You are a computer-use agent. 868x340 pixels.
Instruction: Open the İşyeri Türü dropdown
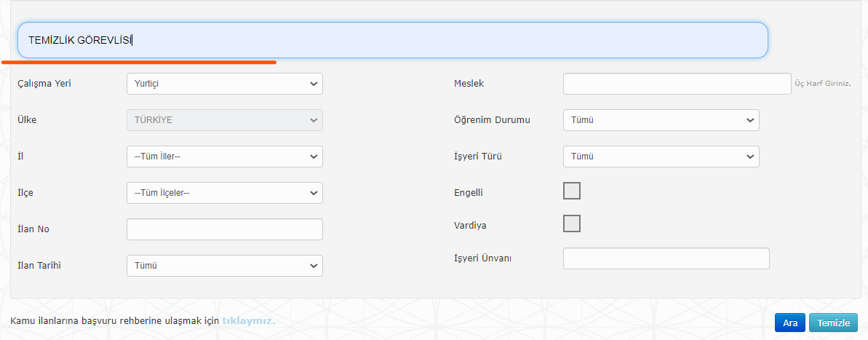pos(661,157)
